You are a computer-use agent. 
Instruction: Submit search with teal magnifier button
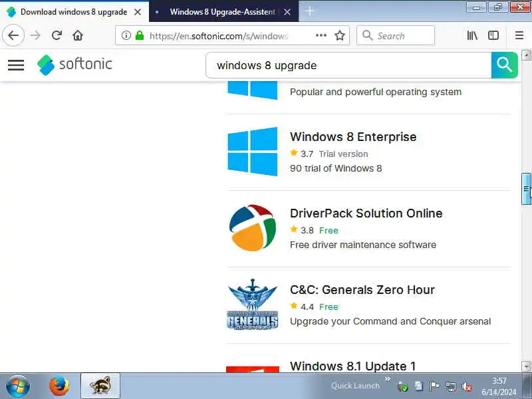pos(504,65)
